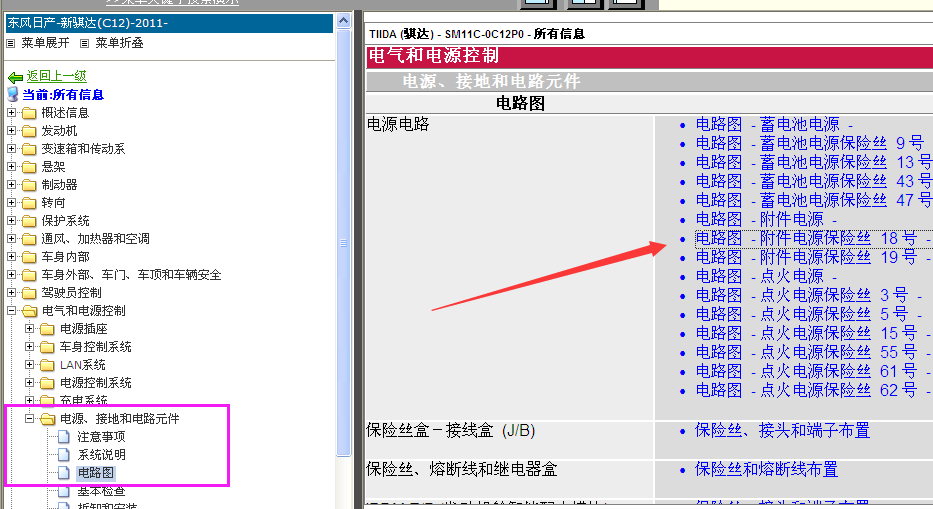The image size is (933, 509).
Task: Open 电路图 - 蓄电池电源 link
Action: 774,124
